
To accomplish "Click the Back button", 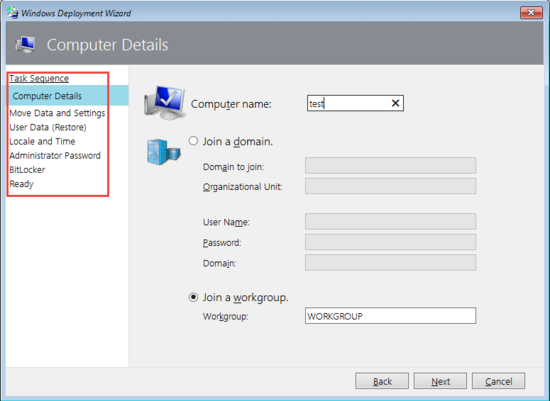I will pos(382,381).
